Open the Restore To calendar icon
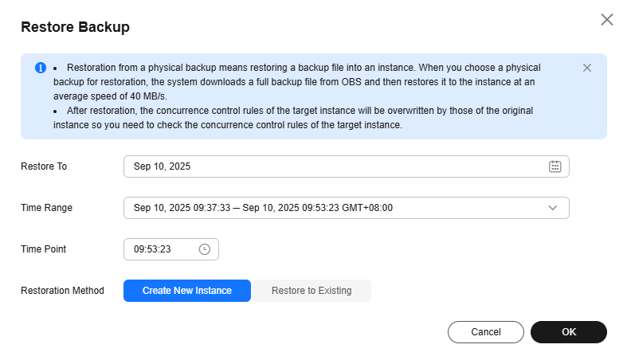This screenshot has height=364, width=627. click(555, 166)
